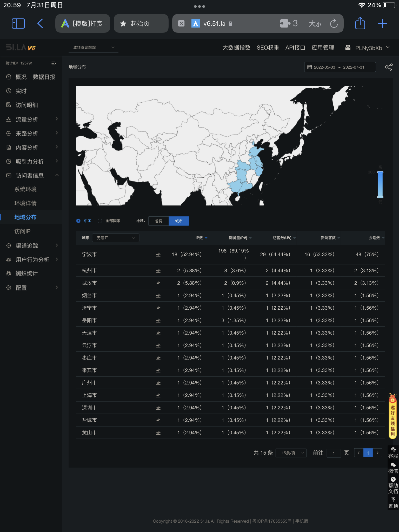The height and width of the screenshot is (532, 399).
Task: Open trend chart icon for 宁波市 row
Action: pyautogui.click(x=158, y=255)
